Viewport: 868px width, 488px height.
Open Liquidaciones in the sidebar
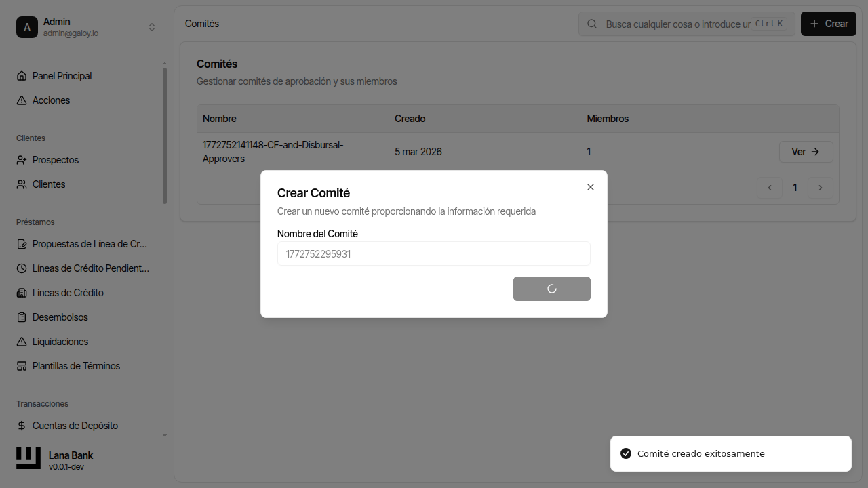click(60, 342)
